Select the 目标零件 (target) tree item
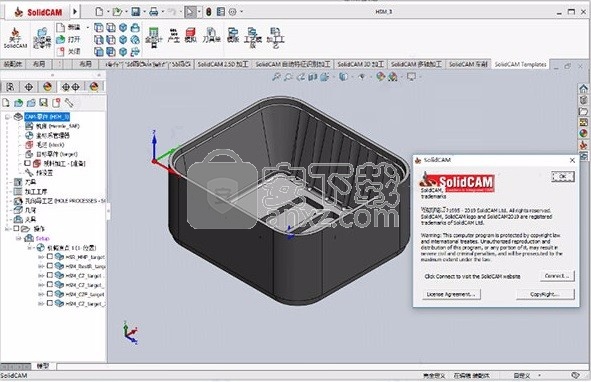The height and width of the screenshot is (382, 591). point(52,154)
